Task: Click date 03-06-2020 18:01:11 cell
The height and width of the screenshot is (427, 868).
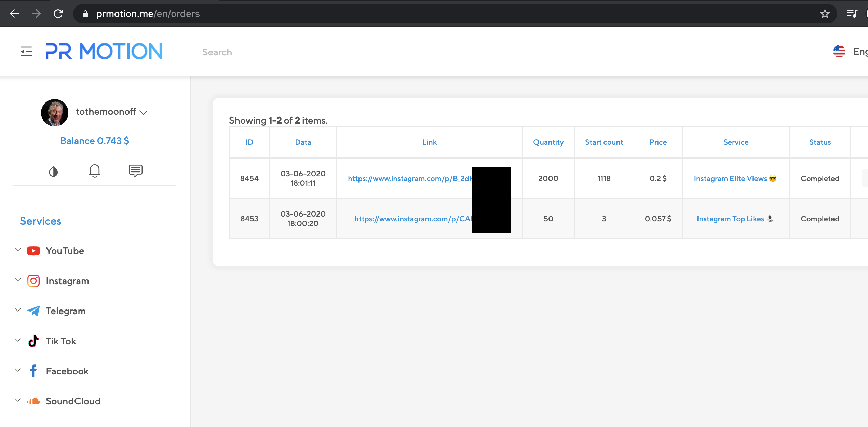Action: click(303, 178)
